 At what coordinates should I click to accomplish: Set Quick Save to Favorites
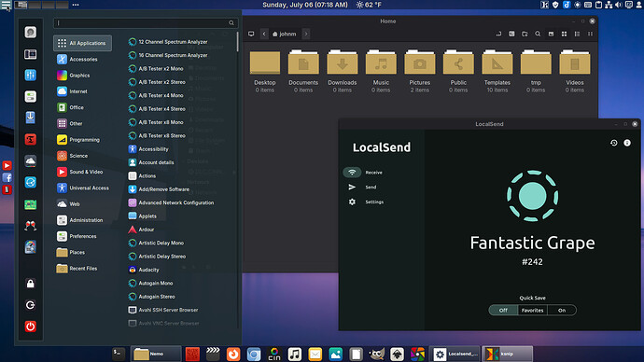pos(532,311)
